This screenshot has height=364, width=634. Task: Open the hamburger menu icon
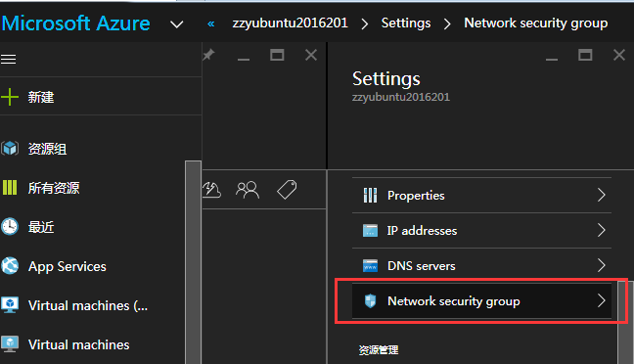[8, 60]
